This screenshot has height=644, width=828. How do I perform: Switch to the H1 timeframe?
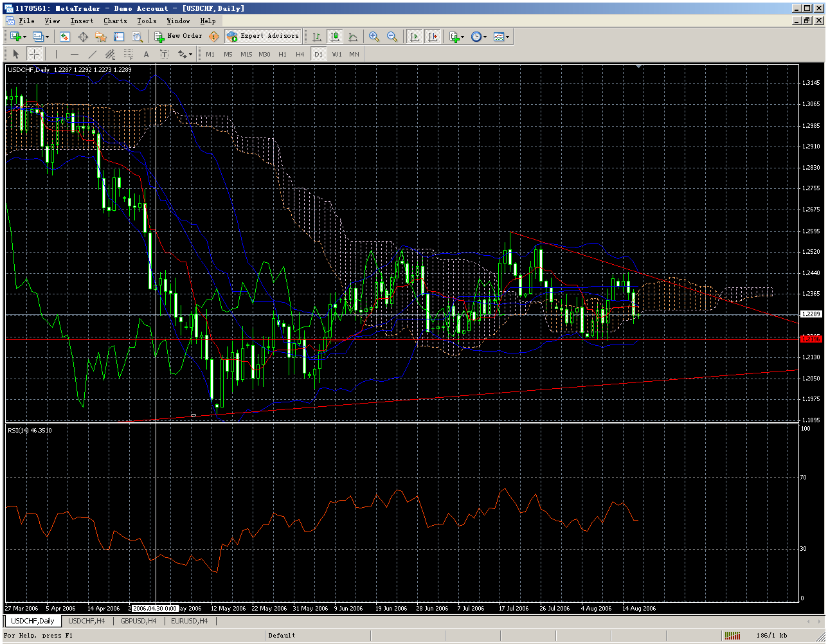(x=282, y=55)
